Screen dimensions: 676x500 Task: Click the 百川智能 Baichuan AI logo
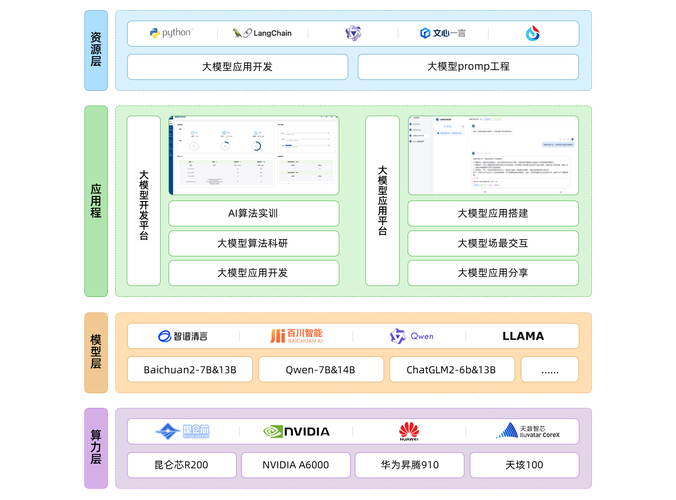click(x=296, y=336)
